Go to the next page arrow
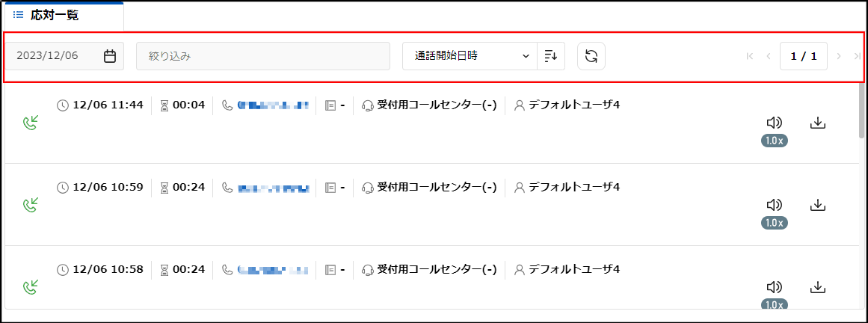868x323 pixels. [x=839, y=56]
